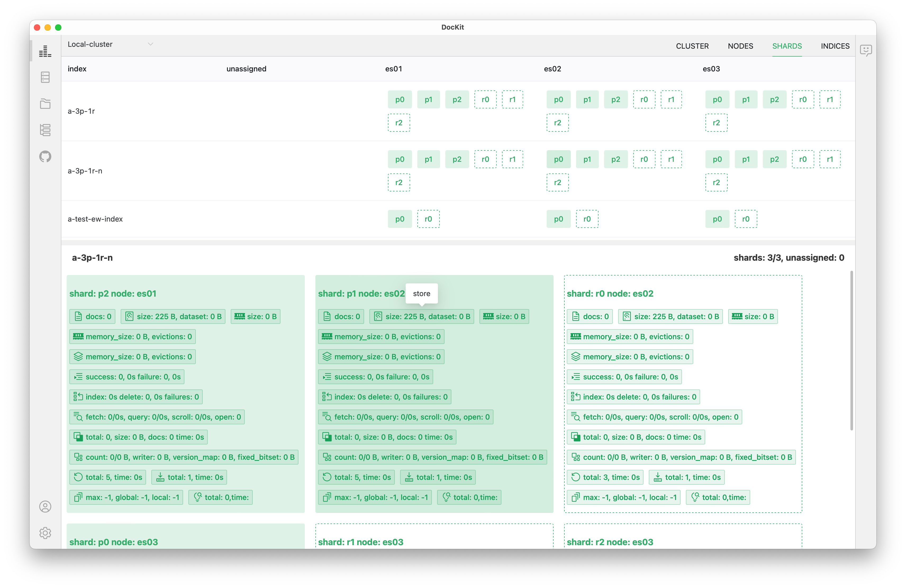
Task: Open the cluster manage chart icon in sidebar
Action: click(x=45, y=51)
